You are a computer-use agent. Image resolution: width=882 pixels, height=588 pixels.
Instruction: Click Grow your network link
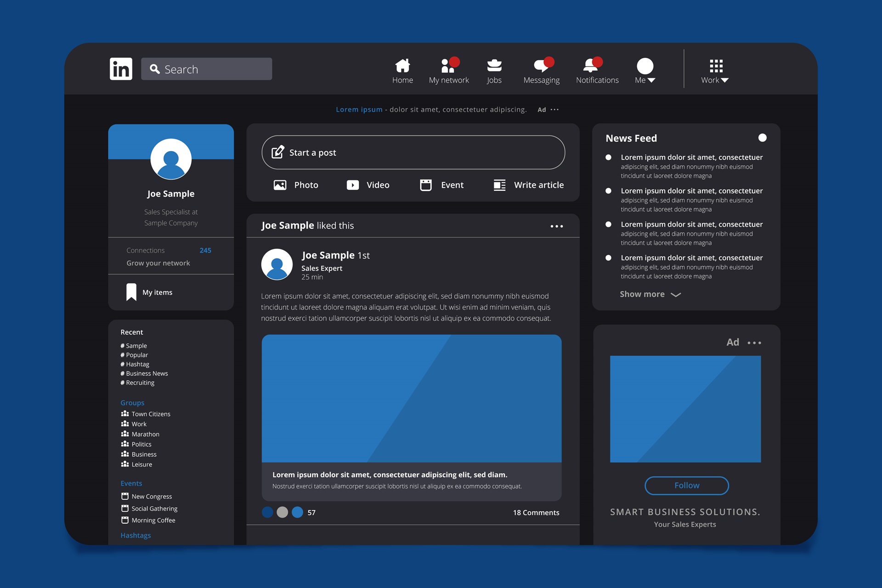(158, 262)
